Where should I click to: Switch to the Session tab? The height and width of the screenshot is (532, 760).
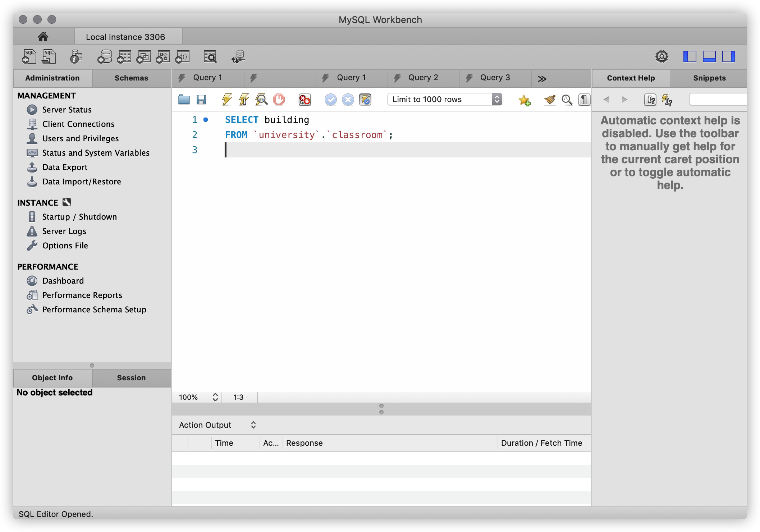[x=131, y=378]
